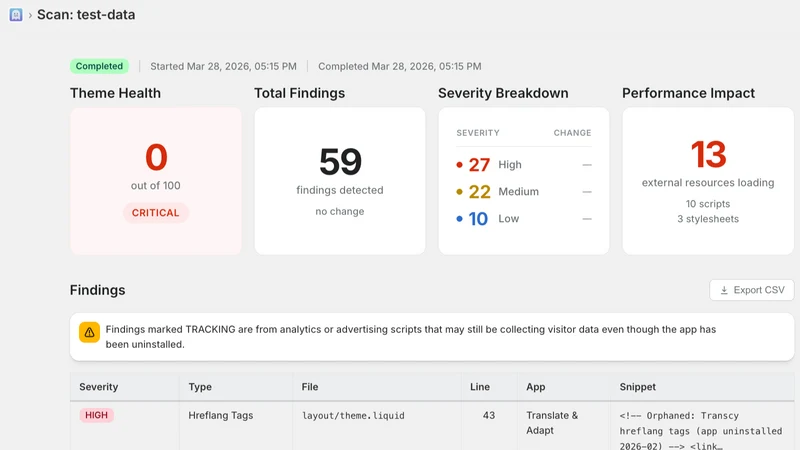Click the Total Findings heading
800x450 pixels.
coord(299,93)
